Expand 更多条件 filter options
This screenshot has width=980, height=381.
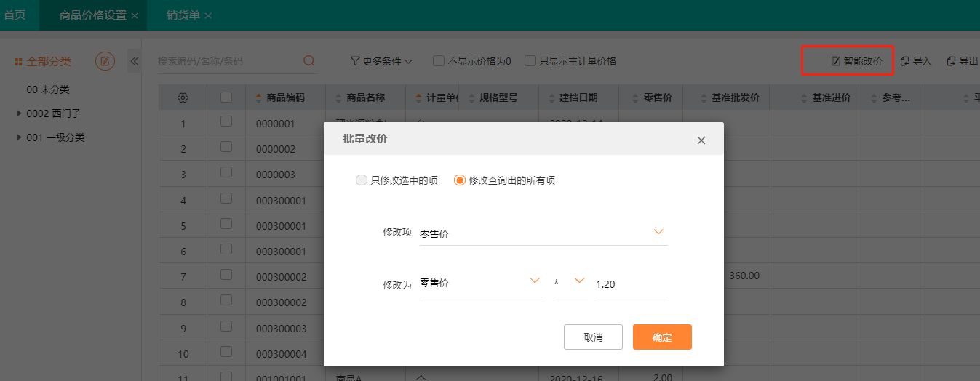click(382, 61)
